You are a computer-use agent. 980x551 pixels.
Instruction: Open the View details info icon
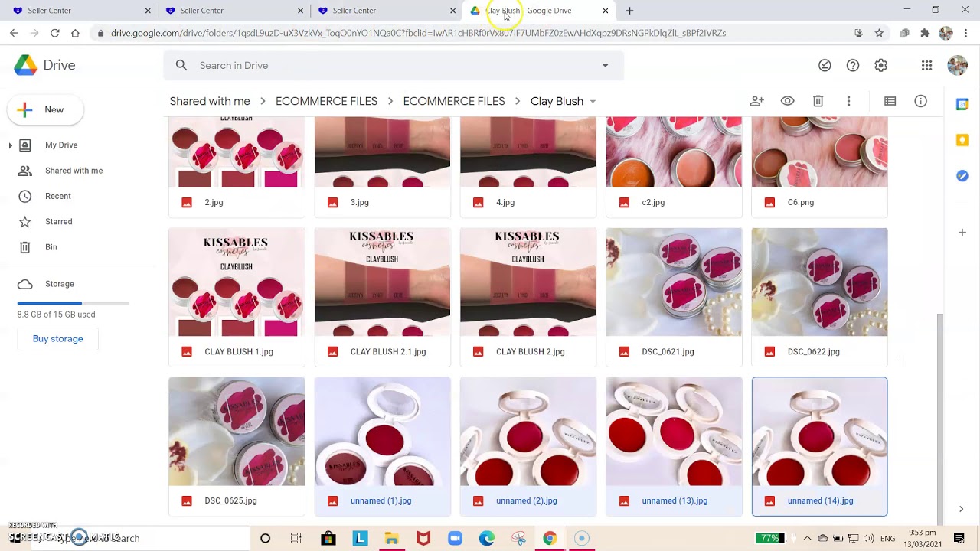(920, 101)
